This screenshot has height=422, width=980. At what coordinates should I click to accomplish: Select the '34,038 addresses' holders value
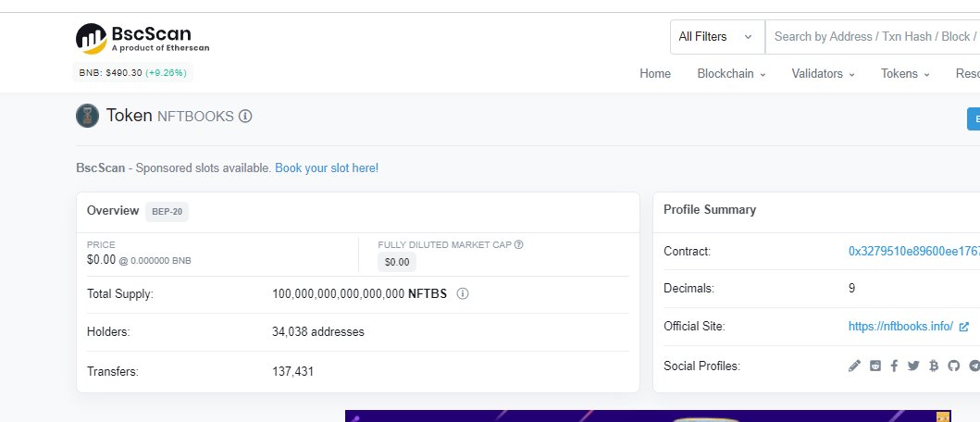coord(318,332)
